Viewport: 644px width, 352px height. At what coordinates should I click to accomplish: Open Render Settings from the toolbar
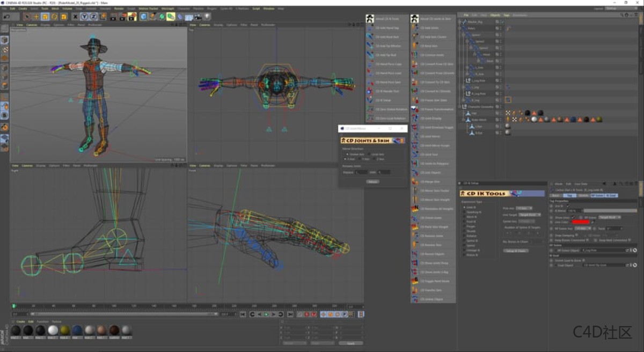[132, 16]
